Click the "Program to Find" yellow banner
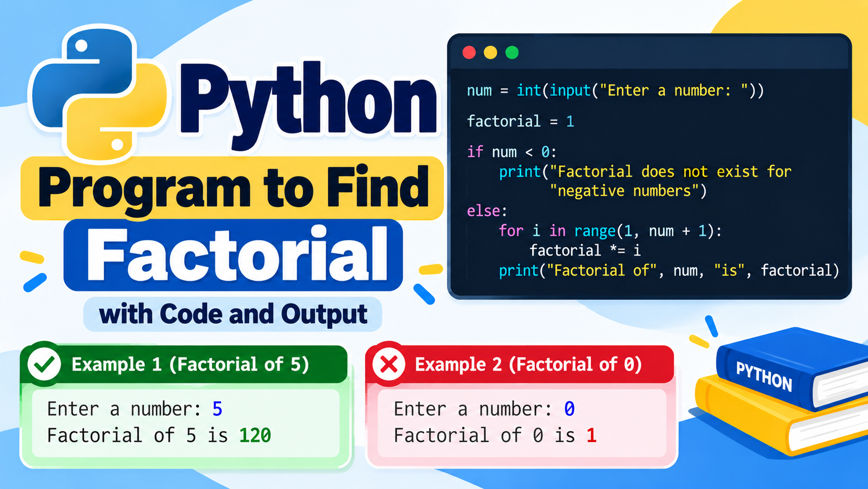This screenshot has width=868, height=489. [x=232, y=188]
